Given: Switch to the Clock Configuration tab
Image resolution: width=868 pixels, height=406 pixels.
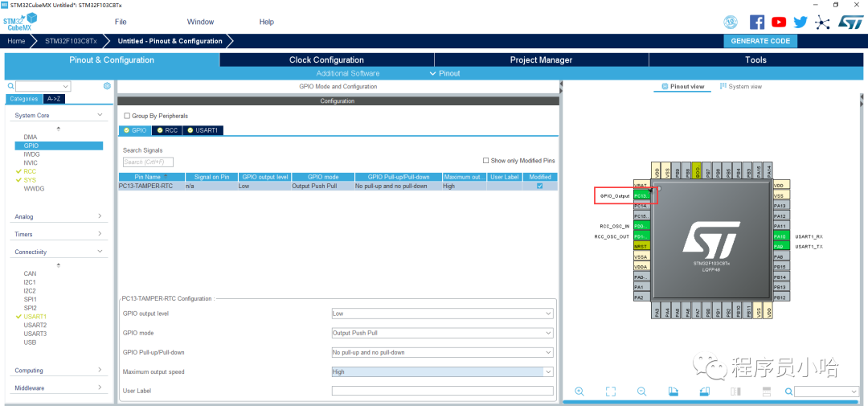Looking at the screenshot, I should click(326, 60).
